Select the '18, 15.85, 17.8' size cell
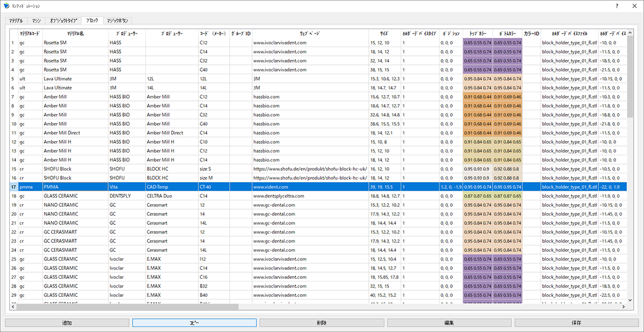Screen dimensions: 644x332 (385, 278)
